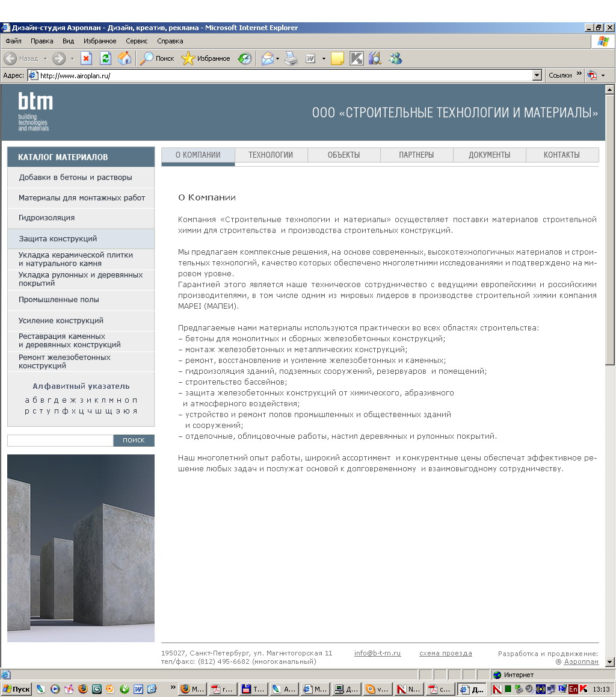The width and height of the screenshot is (616, 697).
Task: Expand the address bar URL dropdown
Action: 537,75
